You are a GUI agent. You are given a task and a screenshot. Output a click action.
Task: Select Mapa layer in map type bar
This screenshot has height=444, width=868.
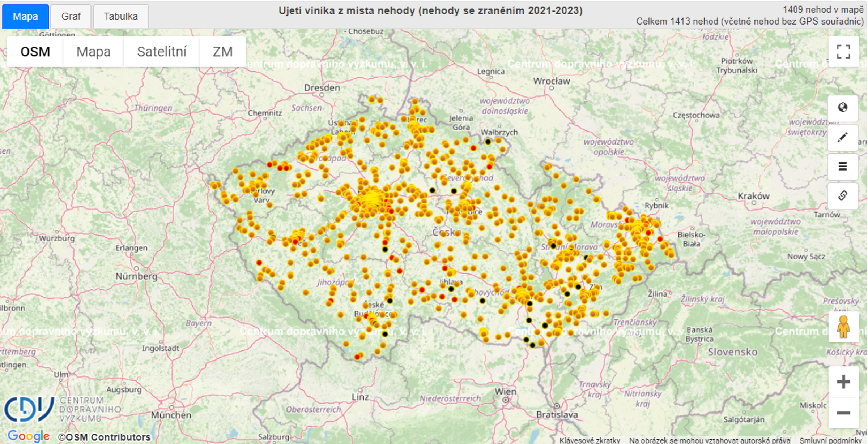(93, 52)
